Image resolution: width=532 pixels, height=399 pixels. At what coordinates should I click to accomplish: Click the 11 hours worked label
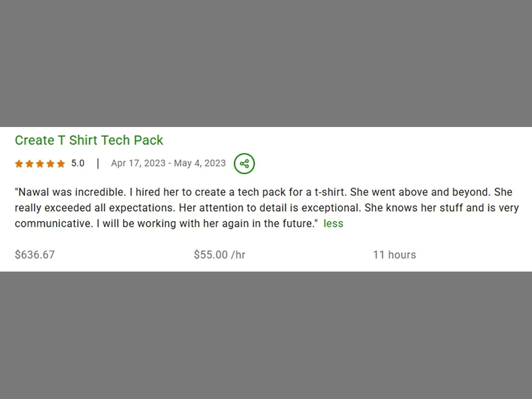(x=395, y=254)
